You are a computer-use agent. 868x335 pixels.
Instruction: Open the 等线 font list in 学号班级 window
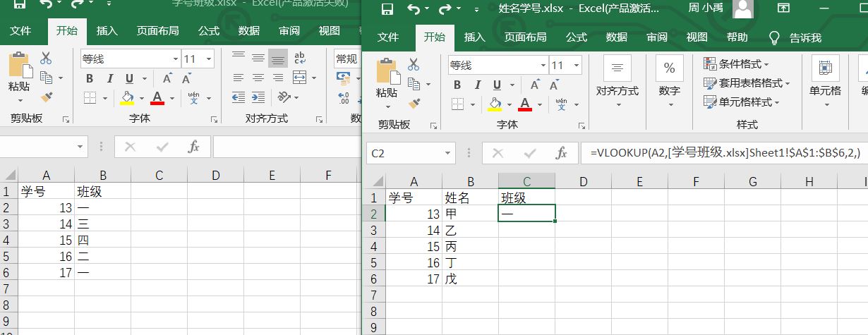click(176, 59)
